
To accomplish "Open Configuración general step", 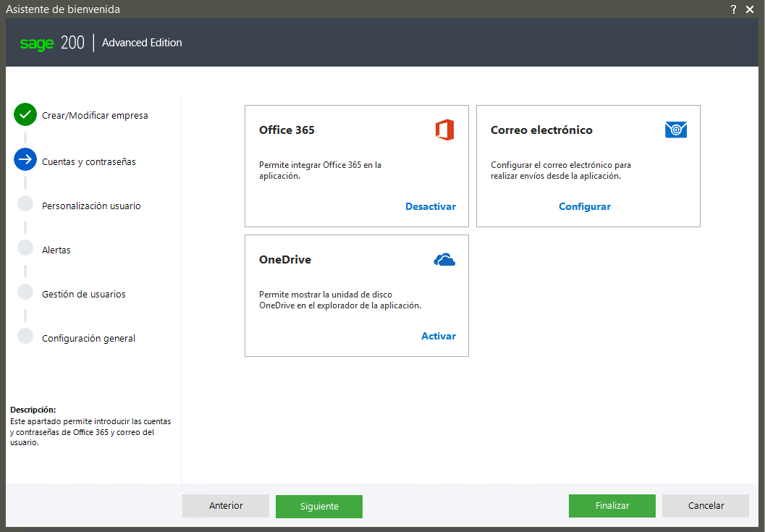I will click(88, 338).
